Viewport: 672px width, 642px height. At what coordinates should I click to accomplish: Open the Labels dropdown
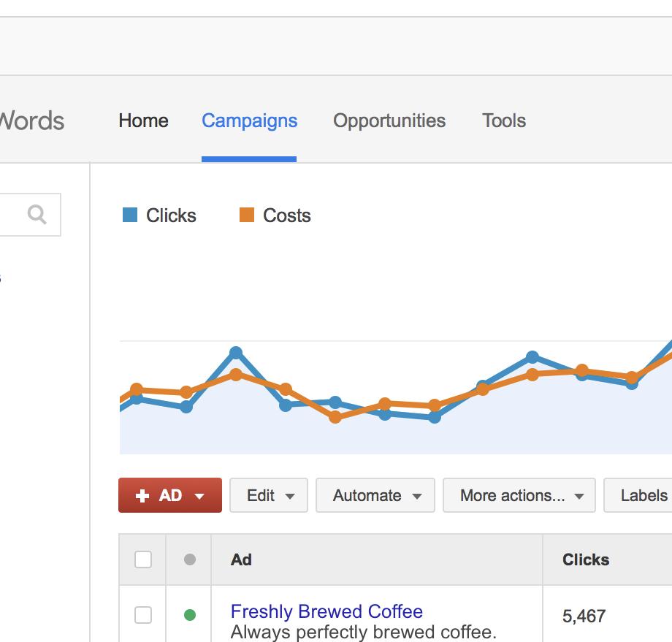click(638, 495)
